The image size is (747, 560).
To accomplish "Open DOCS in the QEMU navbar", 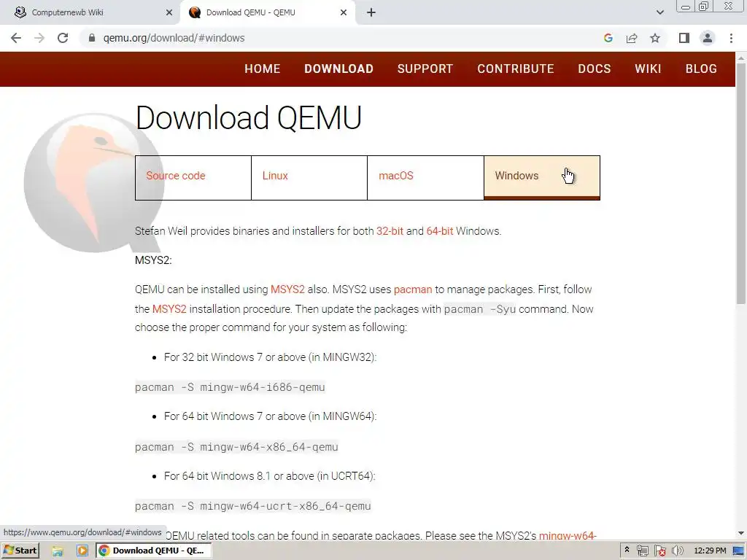I will point(594,69).
